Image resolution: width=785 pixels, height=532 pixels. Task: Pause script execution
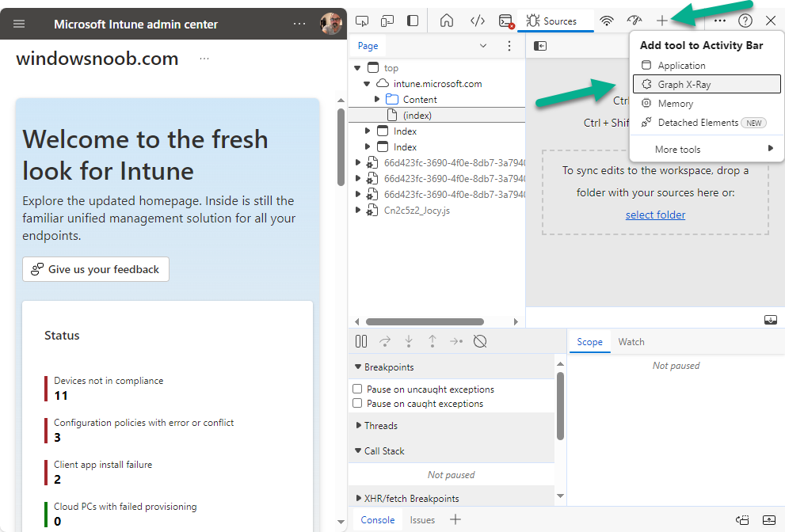tap(361, 341)
